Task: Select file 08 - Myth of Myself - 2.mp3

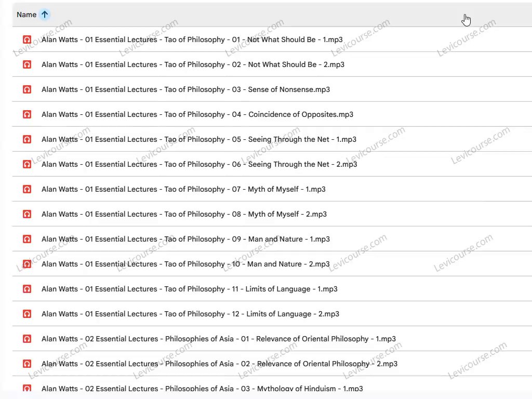Action: pos(272,214)
